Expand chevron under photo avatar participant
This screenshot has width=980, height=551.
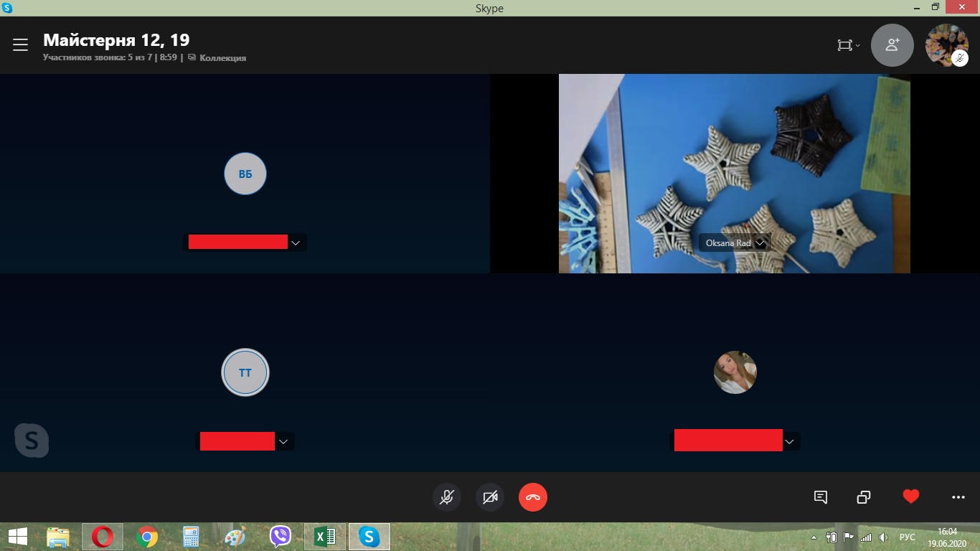(x=789, y=441)
